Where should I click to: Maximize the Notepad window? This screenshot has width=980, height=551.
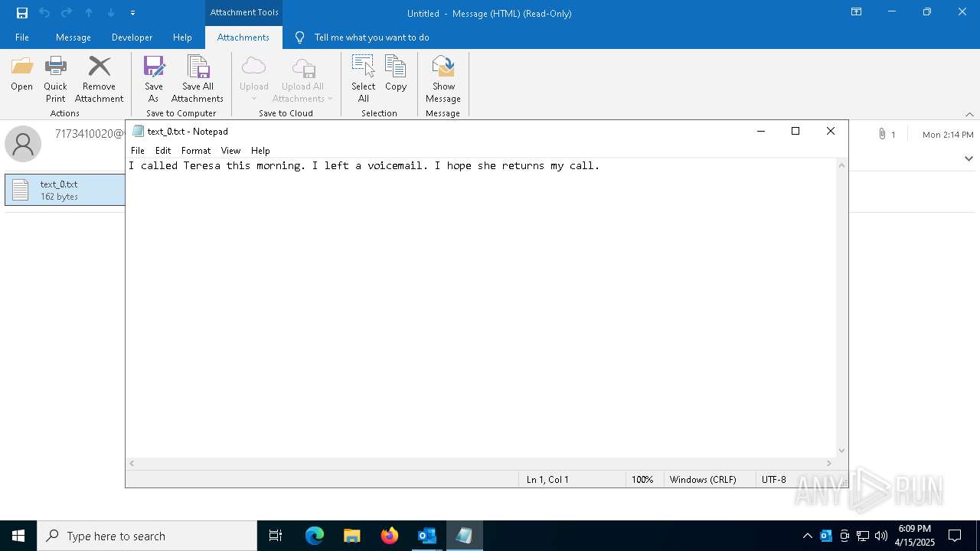795,132
